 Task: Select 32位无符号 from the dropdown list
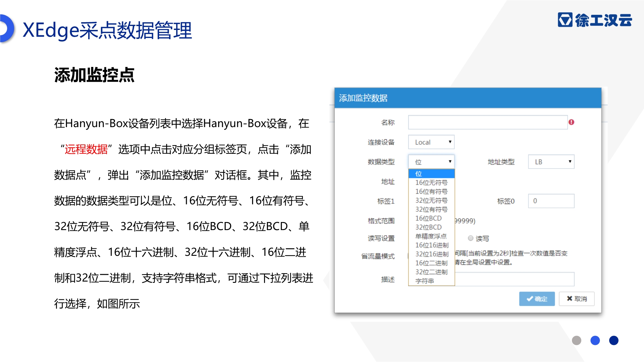click(431, 200)
